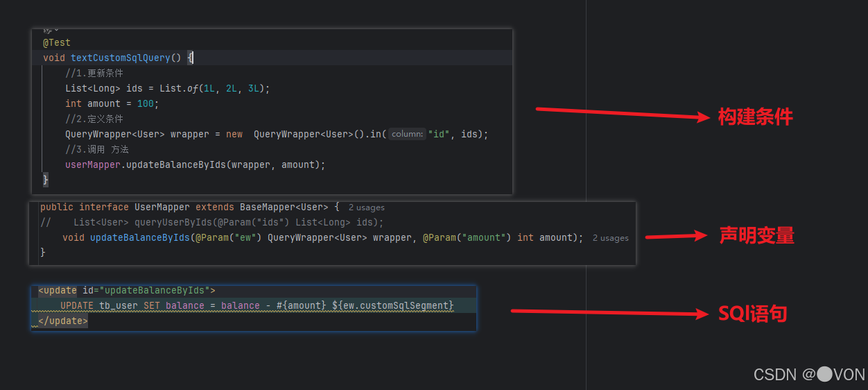Image resolution: width=868 pixels, height=390 pixels.
Task: Click the @Test annotation
Action: 57,42
